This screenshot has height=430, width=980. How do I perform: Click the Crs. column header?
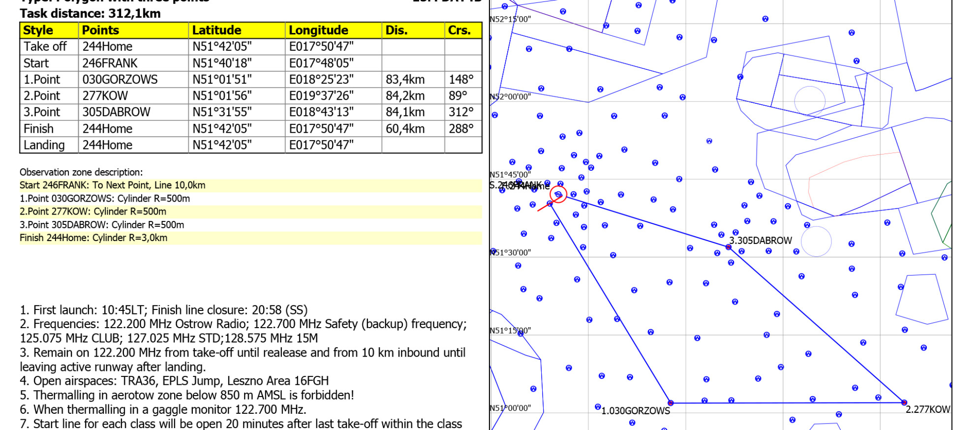point(459,31)
